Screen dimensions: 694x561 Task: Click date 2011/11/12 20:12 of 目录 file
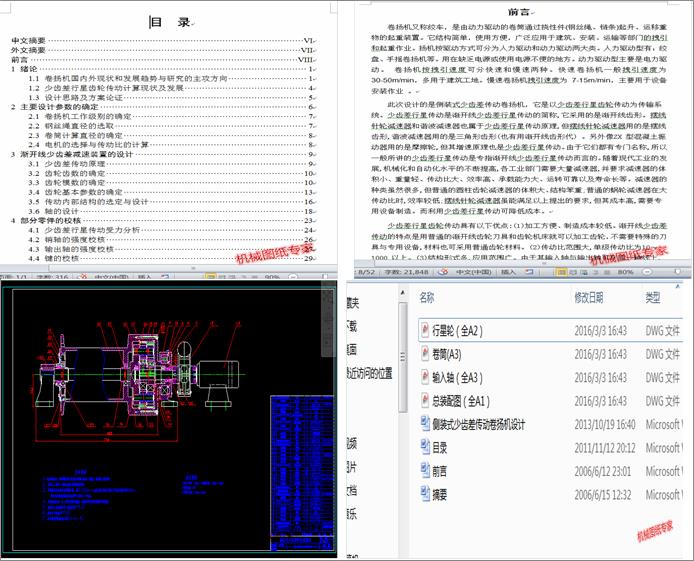605,448
